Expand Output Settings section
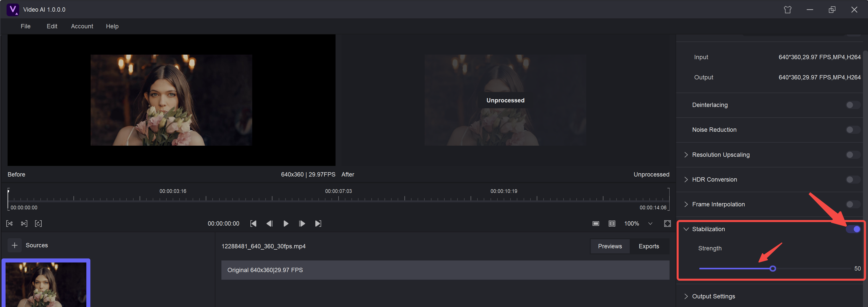This screenshot has width=868, height=307. [x=686, y=296]
